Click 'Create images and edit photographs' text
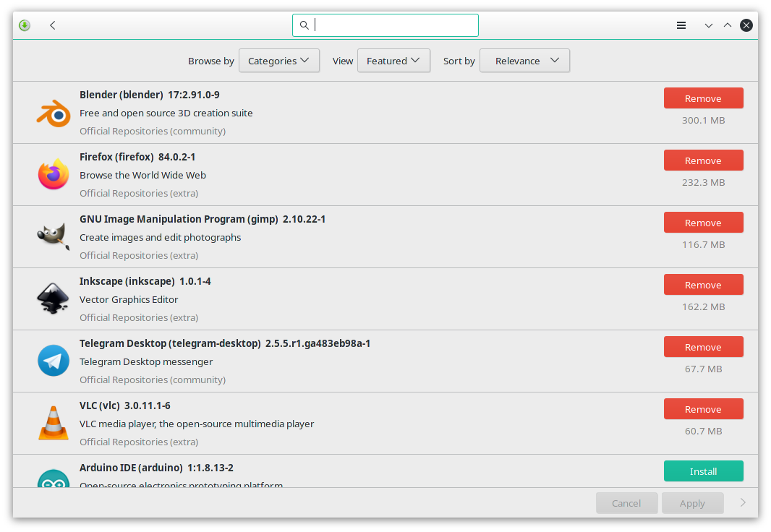 (x=161, y=237)
